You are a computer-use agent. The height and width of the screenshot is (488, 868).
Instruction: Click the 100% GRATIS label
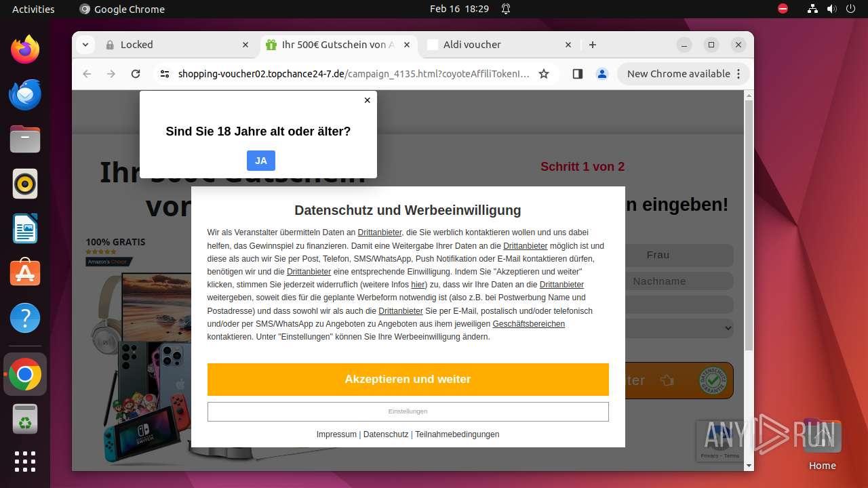point(115,242)
